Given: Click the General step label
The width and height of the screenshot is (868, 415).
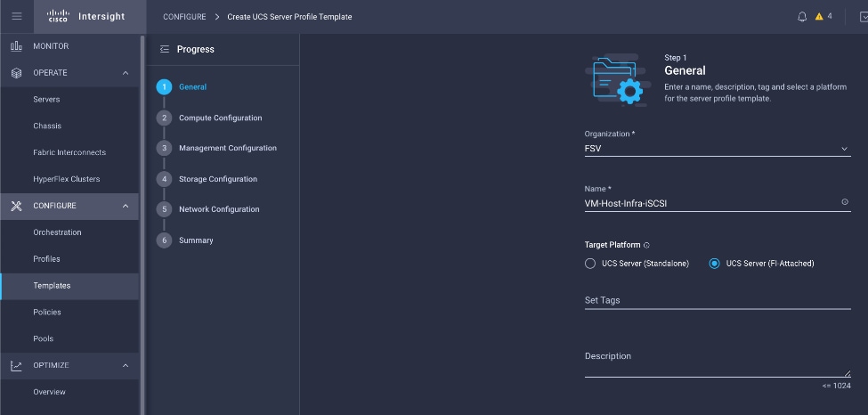Looking at the screenshot, I should point(192,87).
